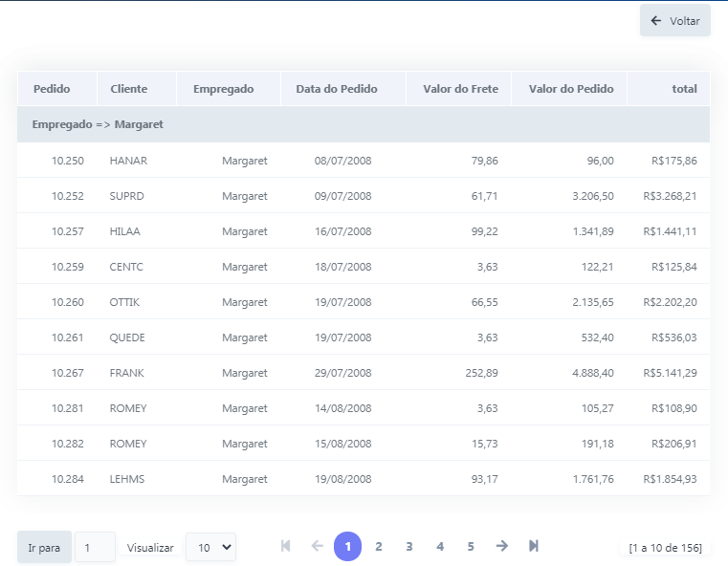The height and width of the screenshot is (566, 728).
Task: Select order number 10.257
Action: tap(67, 231)
